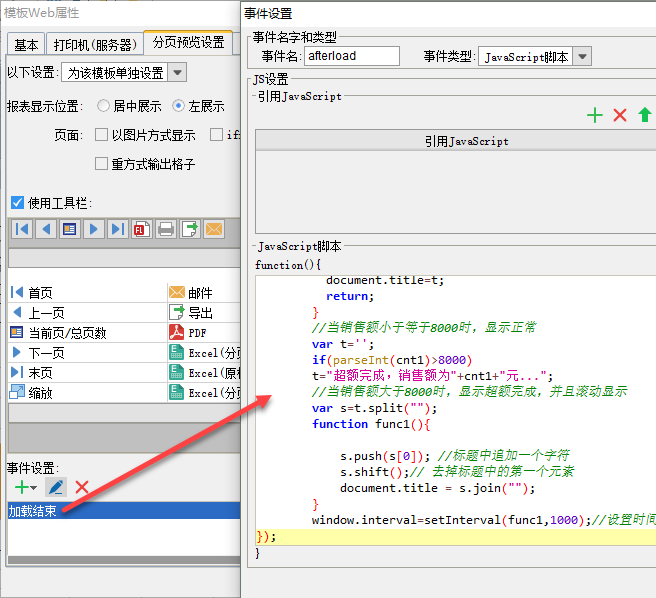The image size is (656, 598).
Task: Select the 加载结束 event row
Action: point(124,511)
